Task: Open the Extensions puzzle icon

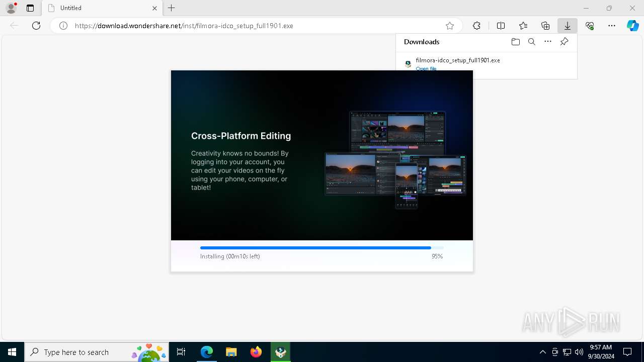Action: (476, 26)
